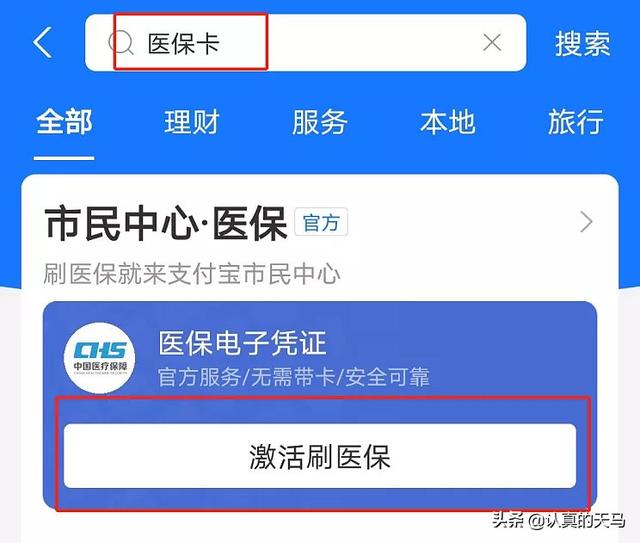This screenshot has width=640, height=543.
Task: Open the 市民中心·医保 title
Action: tap(166, 223)
